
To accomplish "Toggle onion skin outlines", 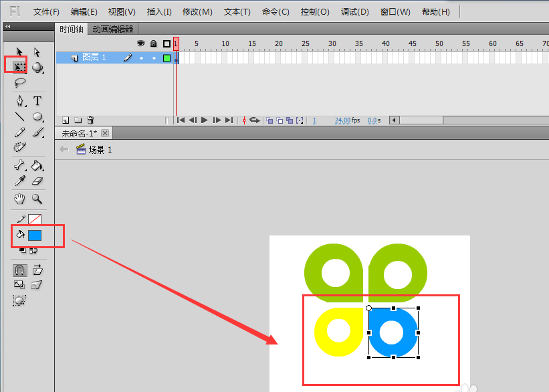I will click(280, 120).
